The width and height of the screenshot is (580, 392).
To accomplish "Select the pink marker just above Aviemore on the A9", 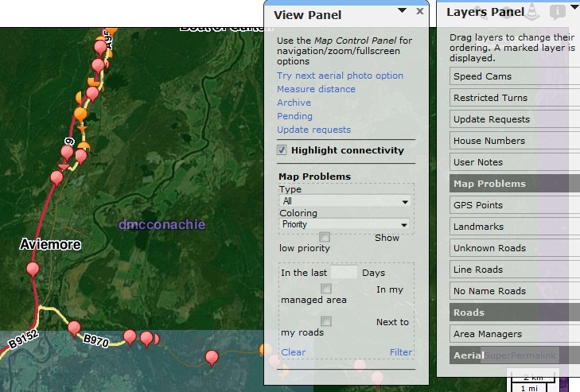I will [56, 178].
